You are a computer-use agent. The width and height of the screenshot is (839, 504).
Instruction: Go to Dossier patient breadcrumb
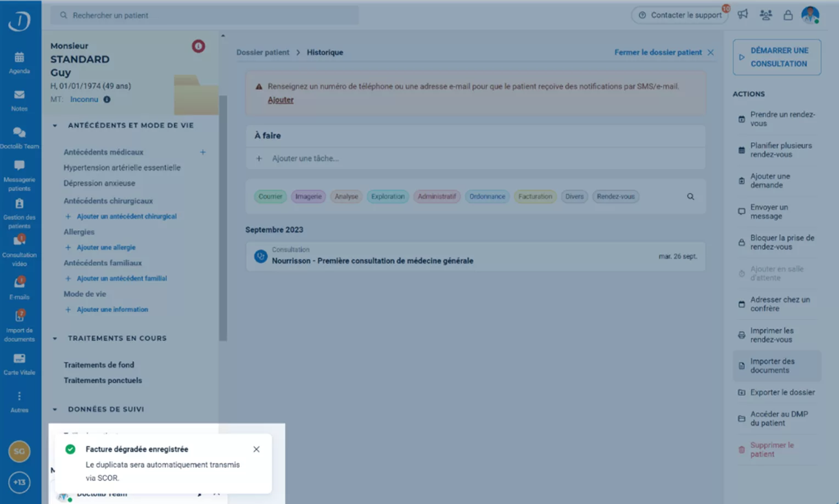click(262, 53)
